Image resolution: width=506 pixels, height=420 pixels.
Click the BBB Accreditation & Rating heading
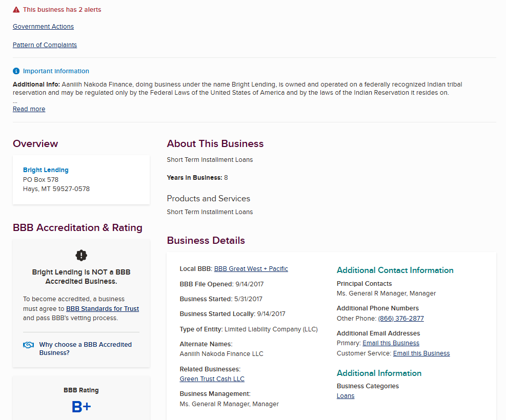click(77, 227)
